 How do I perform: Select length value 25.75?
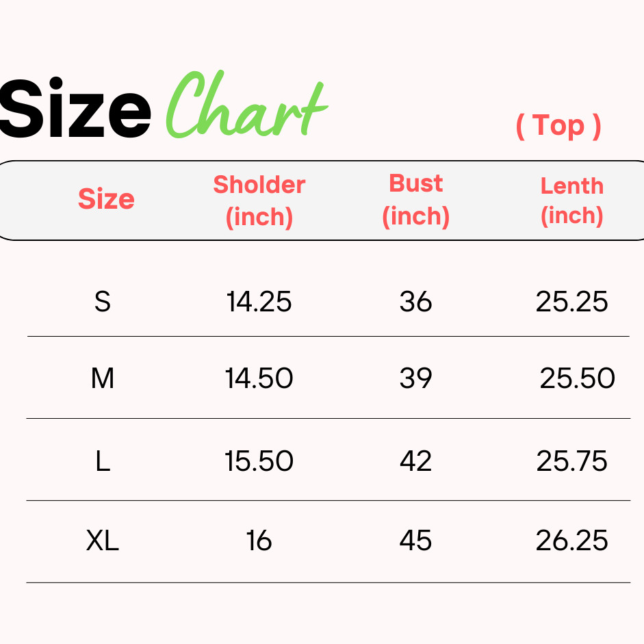572,461
